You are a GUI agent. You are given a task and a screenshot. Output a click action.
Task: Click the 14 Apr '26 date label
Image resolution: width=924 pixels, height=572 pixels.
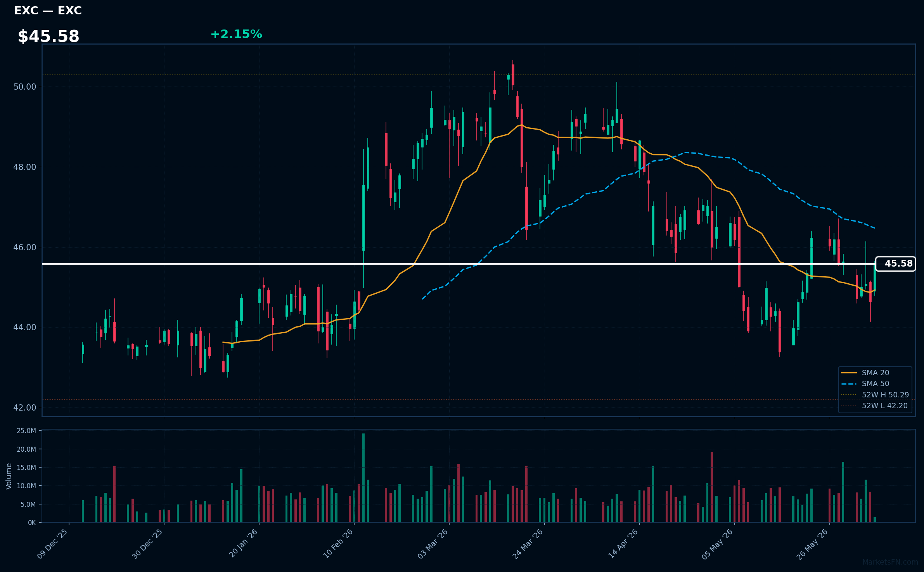[x=623, y=544]
